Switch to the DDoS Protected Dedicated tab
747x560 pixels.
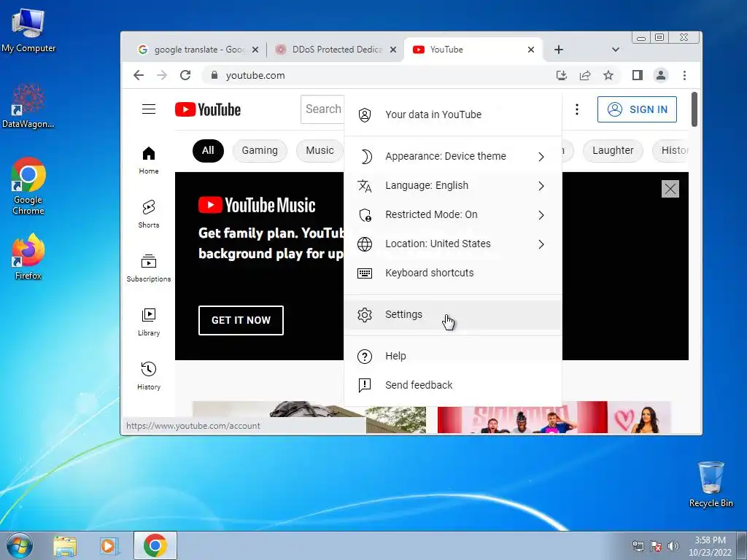[335, 50]
